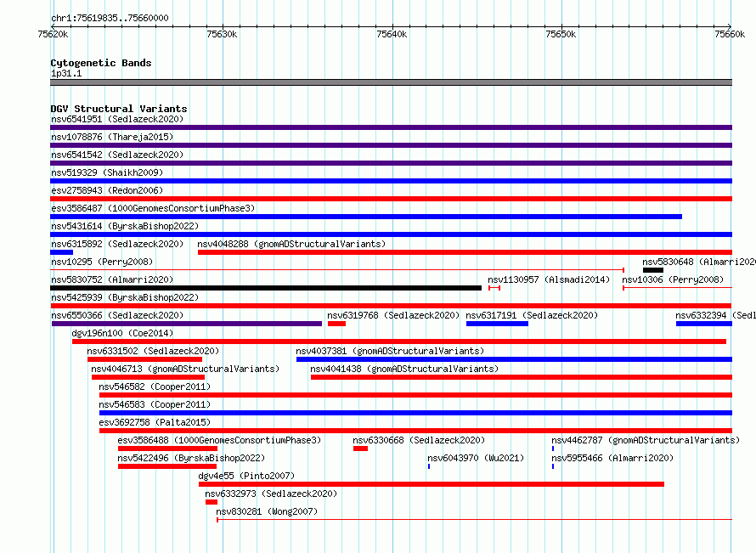Select nsv5422496 (ByrskaBishop2022) label

[191, 458]
